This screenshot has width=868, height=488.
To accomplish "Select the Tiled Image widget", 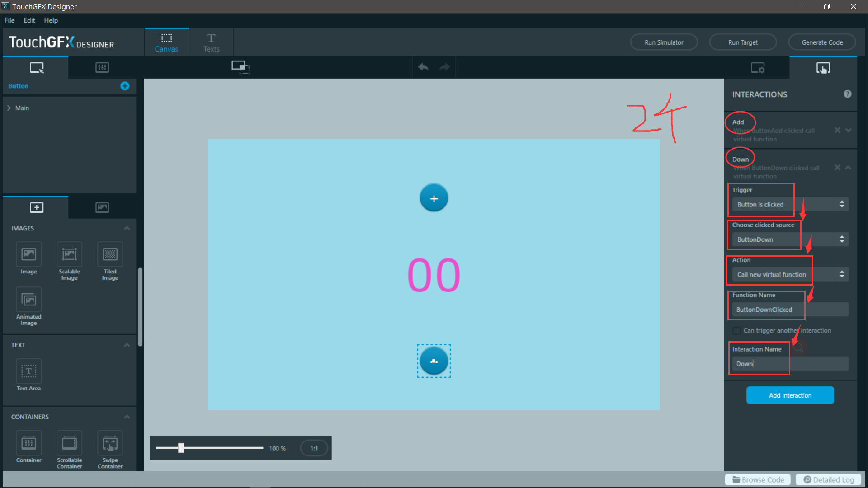I will click(110, 255).
